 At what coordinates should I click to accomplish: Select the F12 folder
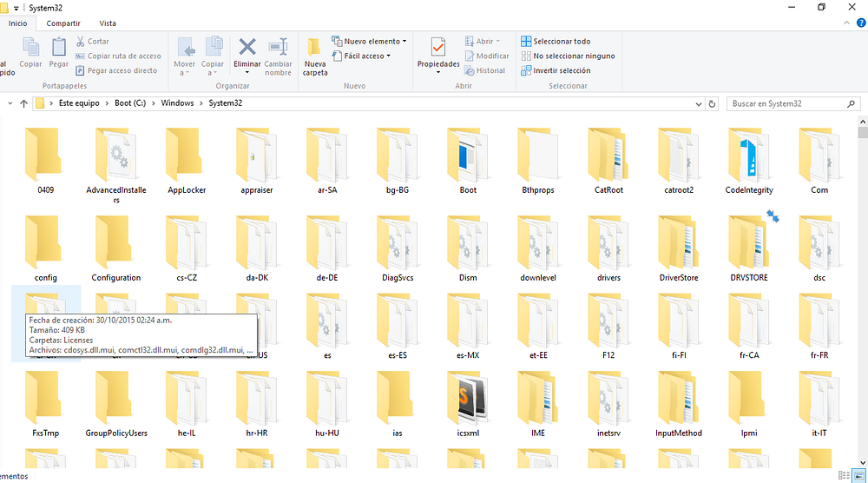(608, 326)
